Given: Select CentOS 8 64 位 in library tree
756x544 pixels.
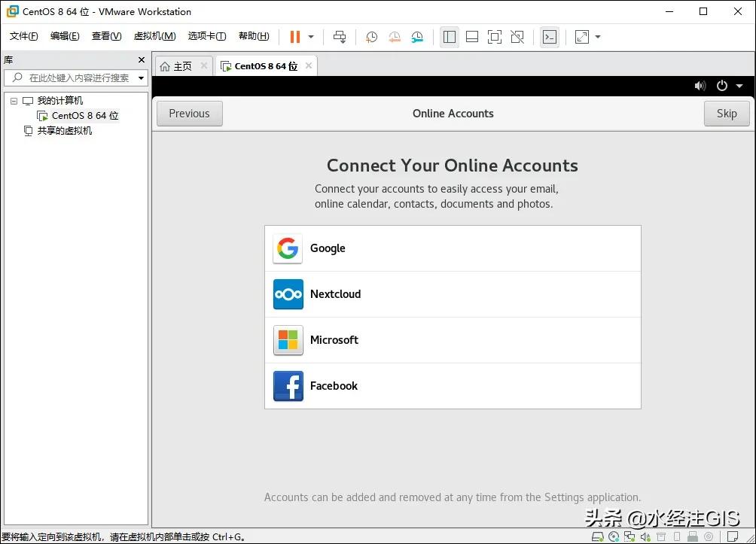Looking at the screenshot, I should tap(85, 116).
